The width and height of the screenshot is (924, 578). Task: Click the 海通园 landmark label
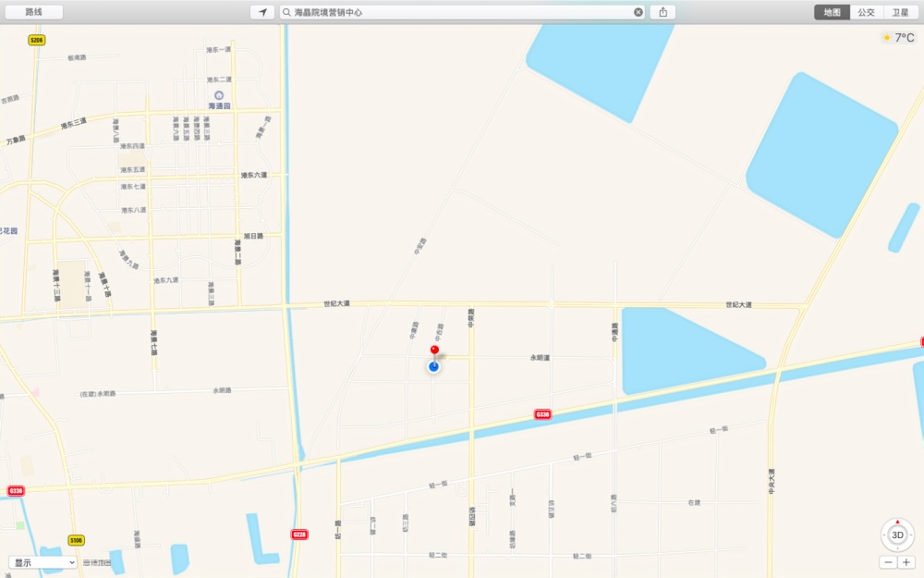click(219, 106)
